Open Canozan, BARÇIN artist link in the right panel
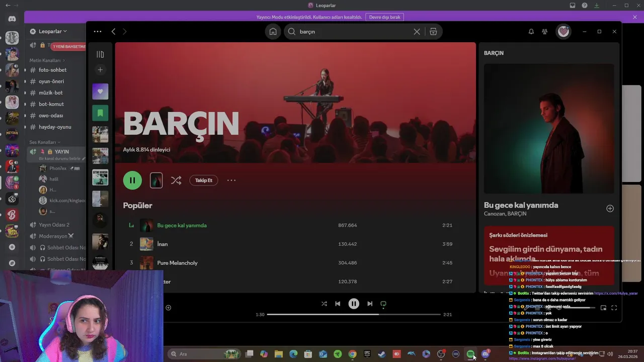Image resolution: width=644 pixels, height=362 pixels. coord(505,214)
